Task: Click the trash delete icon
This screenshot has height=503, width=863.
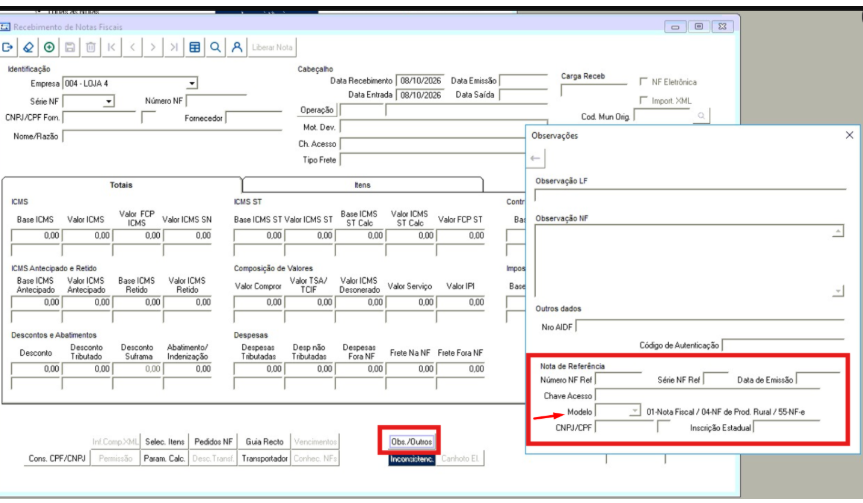Action: (91, 47)
